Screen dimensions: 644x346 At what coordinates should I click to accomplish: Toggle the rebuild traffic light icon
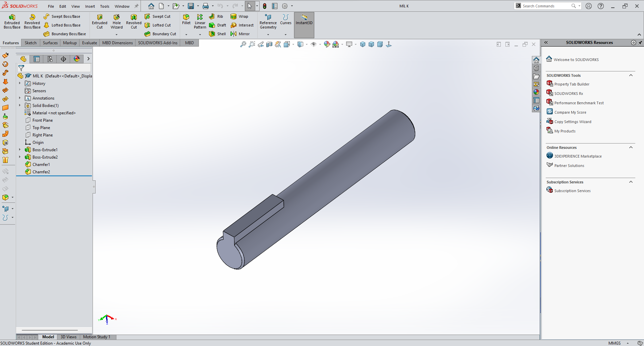click(x=265, y=6)
